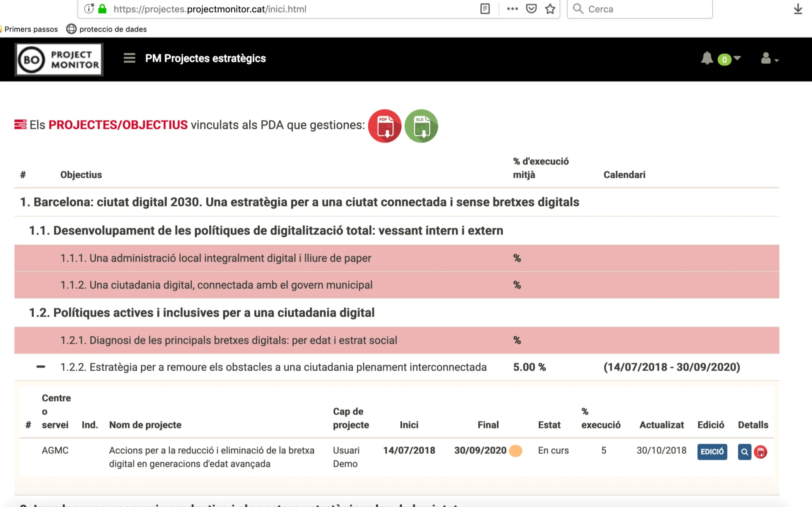Click the red PDF icon in Detalls column
The width and height of the screenshot is (812, 507).
(760, 452)
